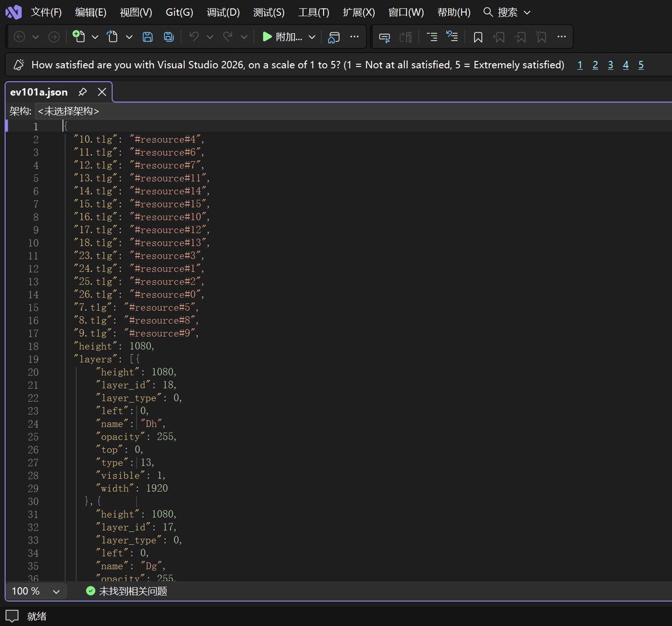The image size is (672, 626).
Task: Clear all bookmarks icon
Action: 541,37
